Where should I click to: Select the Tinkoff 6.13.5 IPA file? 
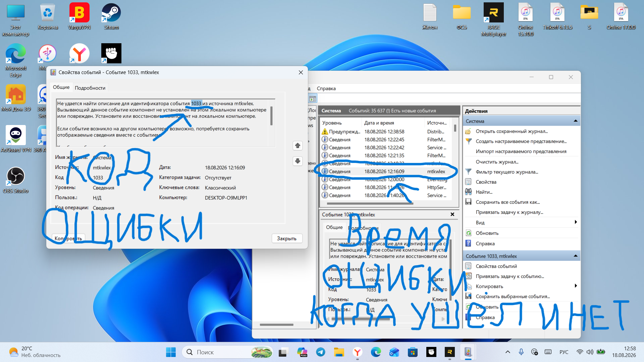(x=557, y=16)
